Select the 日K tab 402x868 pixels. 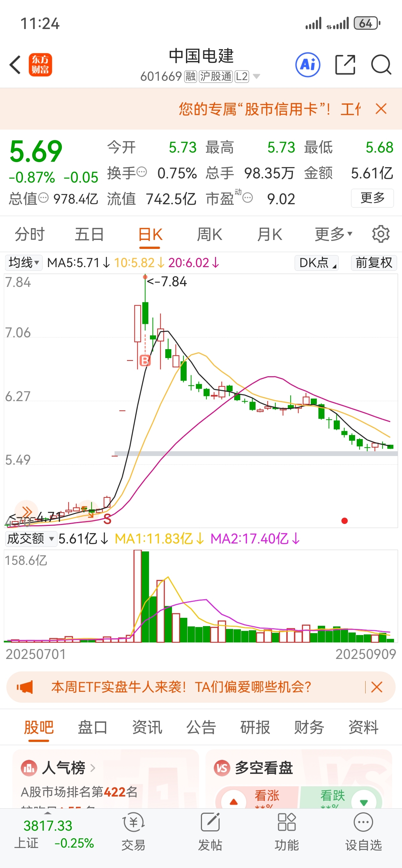coord(150,234)
